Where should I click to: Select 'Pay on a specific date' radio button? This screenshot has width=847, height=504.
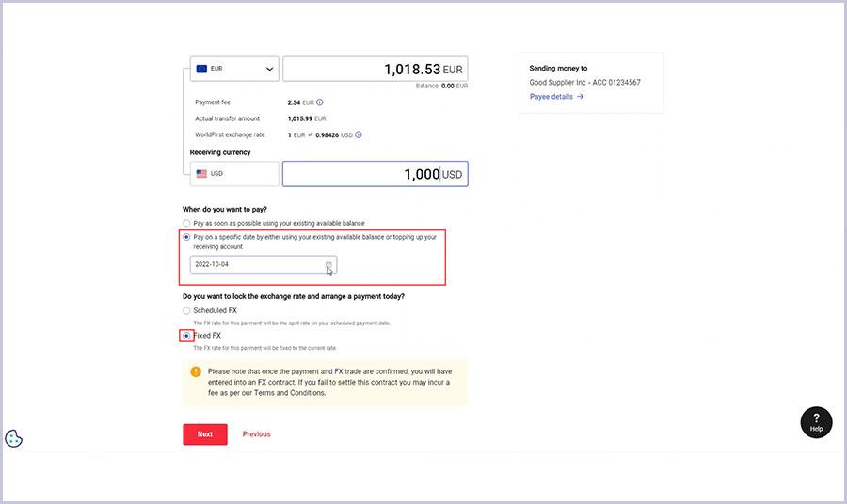(186, 237)
